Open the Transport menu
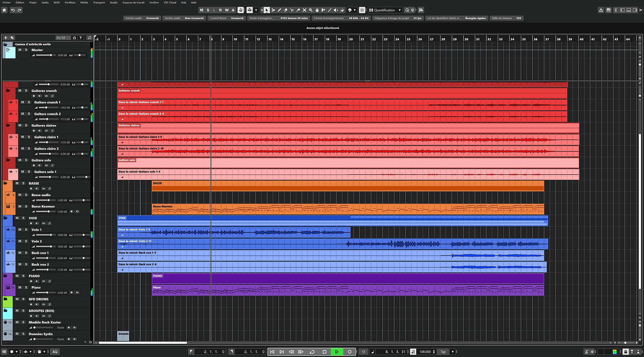Image resolution: width=644 pixels, height=357 pixels. (99, 2)
